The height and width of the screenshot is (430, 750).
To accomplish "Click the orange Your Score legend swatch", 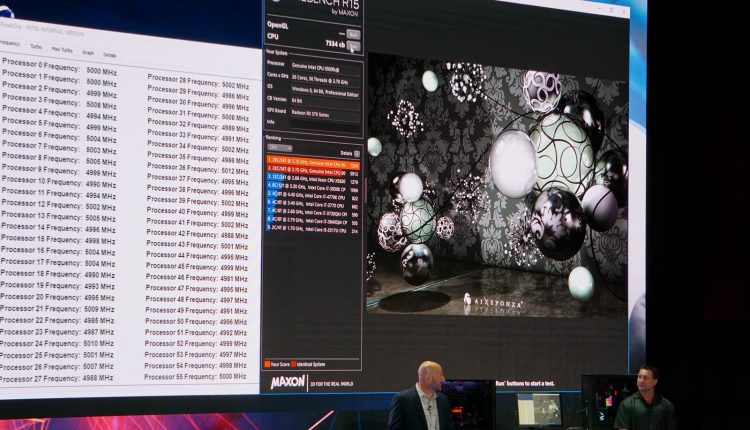I will tap(268, 364).
